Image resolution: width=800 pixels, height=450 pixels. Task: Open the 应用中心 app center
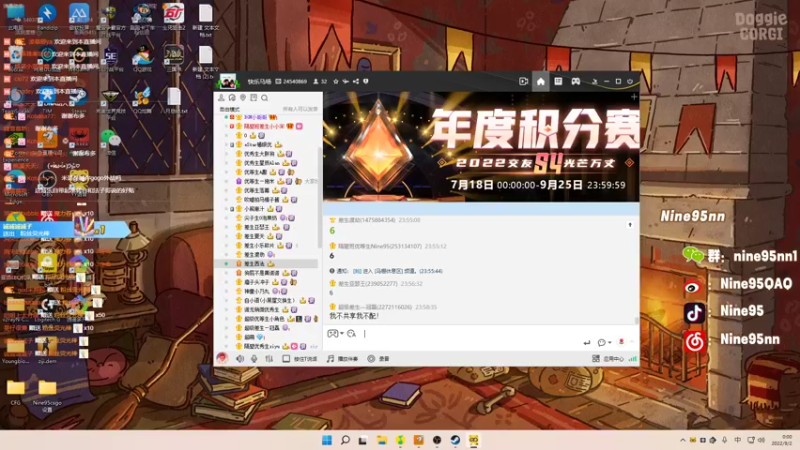click(x=608, y=359)
